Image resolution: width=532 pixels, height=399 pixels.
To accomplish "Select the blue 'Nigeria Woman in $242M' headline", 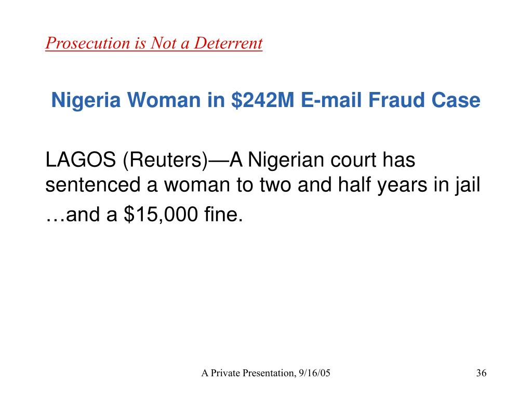I will tap(265, 100).
